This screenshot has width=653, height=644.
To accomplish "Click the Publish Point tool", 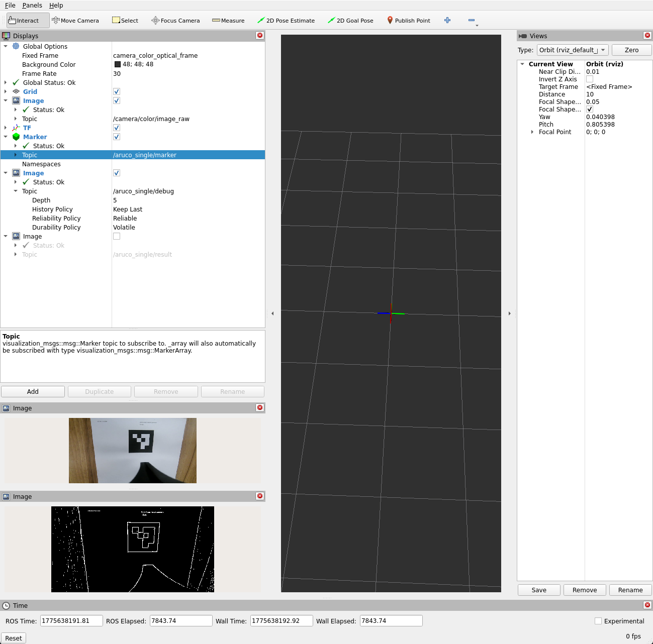I will (x=408, y=21).
